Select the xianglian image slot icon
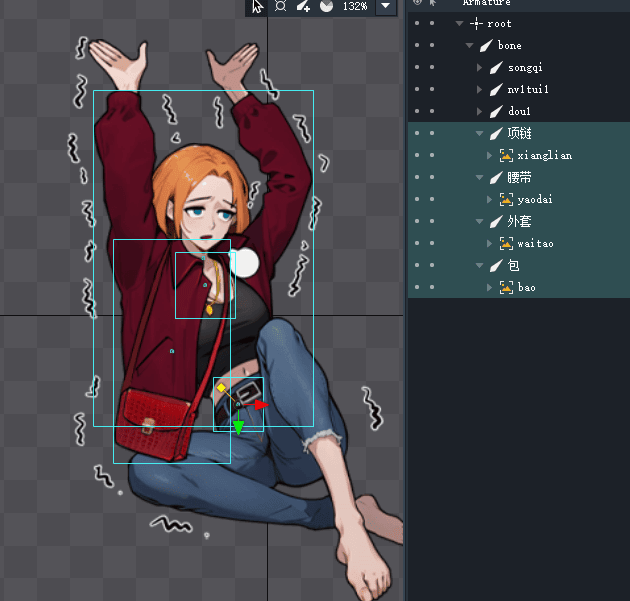The width and height of the screenshot is (630, 601). [x=506, y=155]
